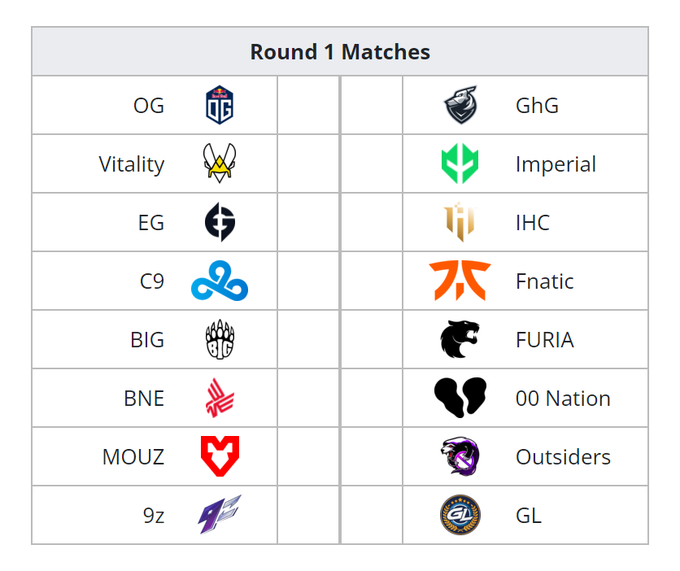The height and width of the screenshot is (571, 680).
Task: Open the Vitality team link
Action: click(x=131, y=164)
